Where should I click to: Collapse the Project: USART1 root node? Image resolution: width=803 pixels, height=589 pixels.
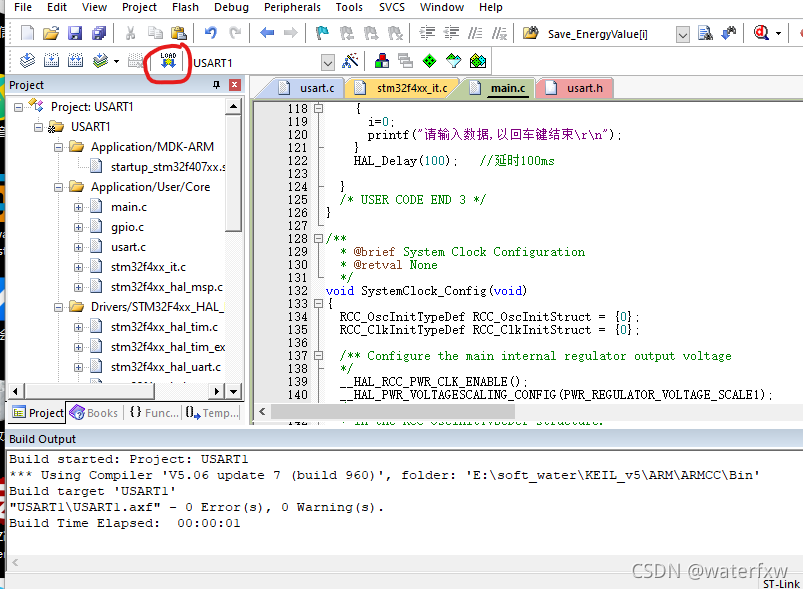pos(18,107)
